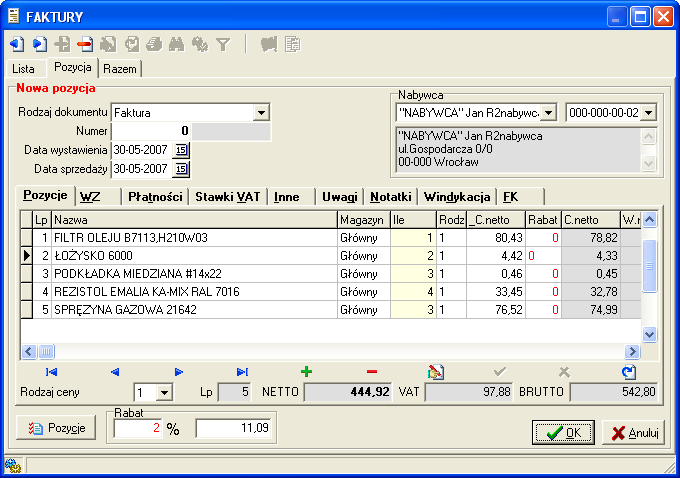Expand the Rodzaj dokumentu dropdown

(x=261, y=113)
